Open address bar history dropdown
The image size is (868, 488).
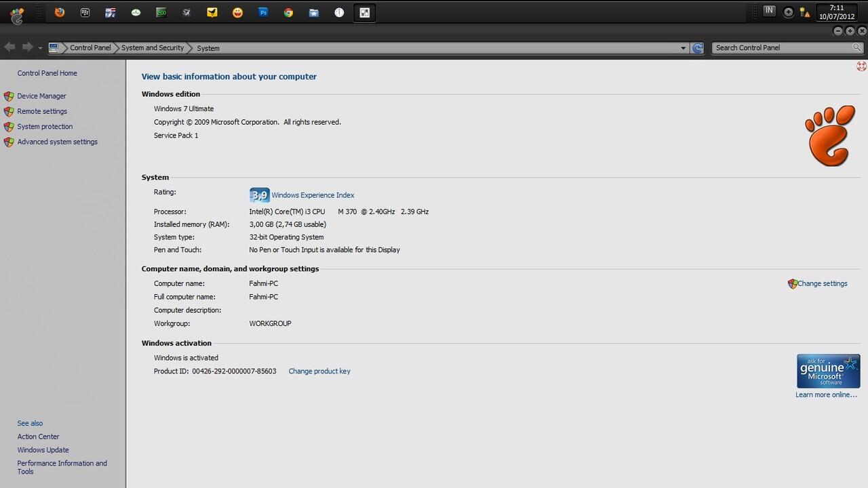coord(683,48)
